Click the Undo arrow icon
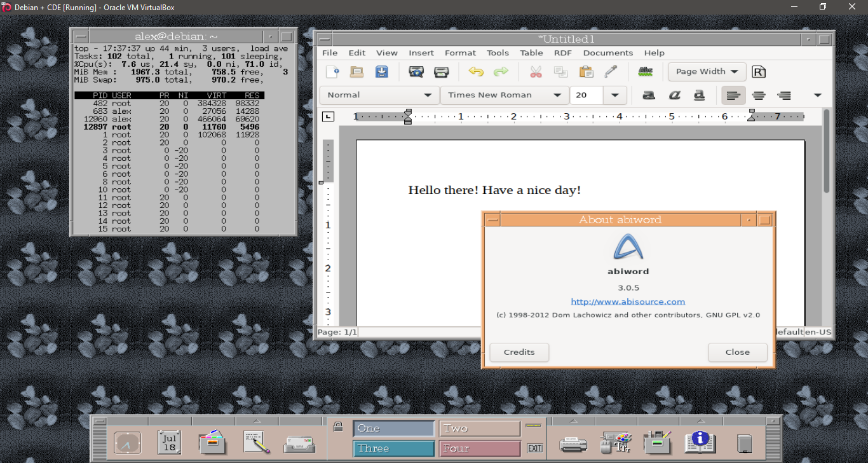The height and width of the screenshot is (463, 868). click(476, 72)
